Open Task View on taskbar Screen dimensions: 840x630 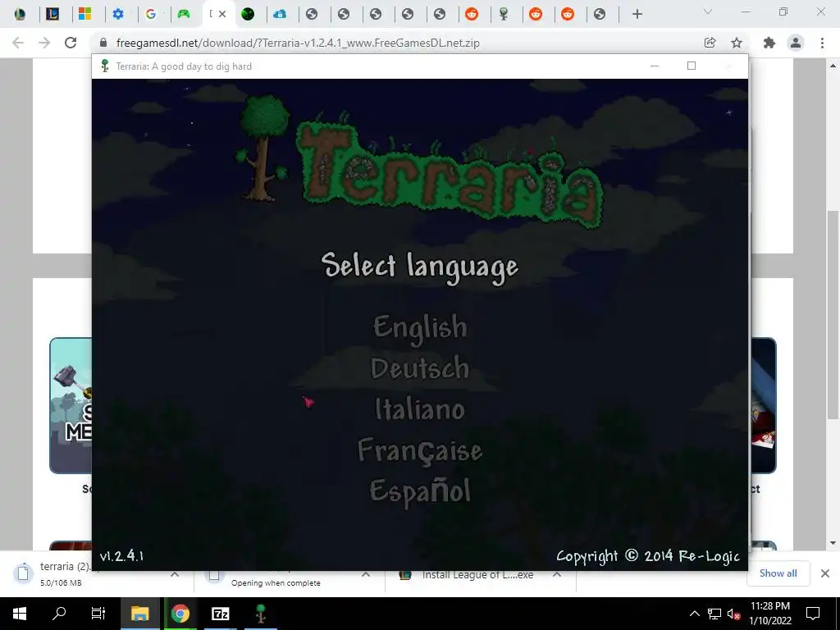click(x=98, y=614)
